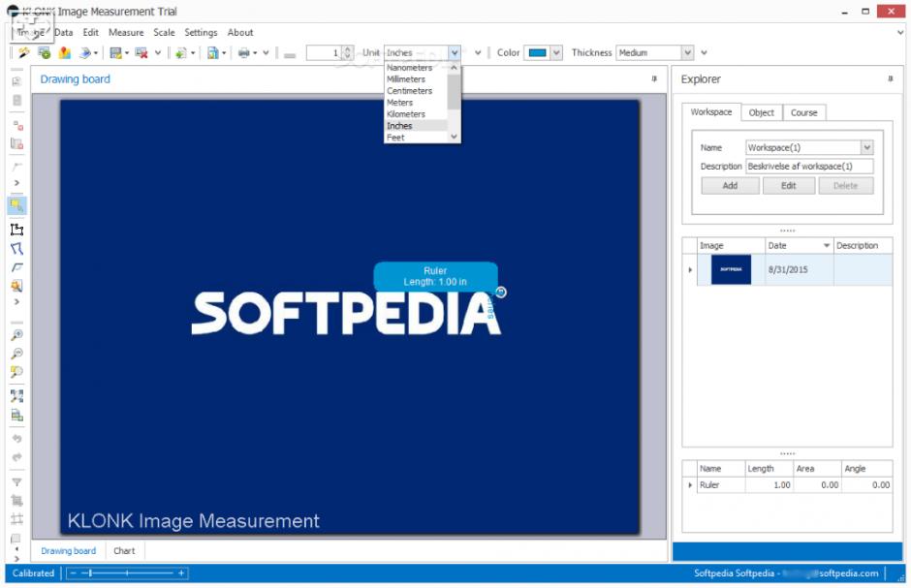Open the Measure menu
Viewport: 911px width, 588px height.
[x=125, y=32]
